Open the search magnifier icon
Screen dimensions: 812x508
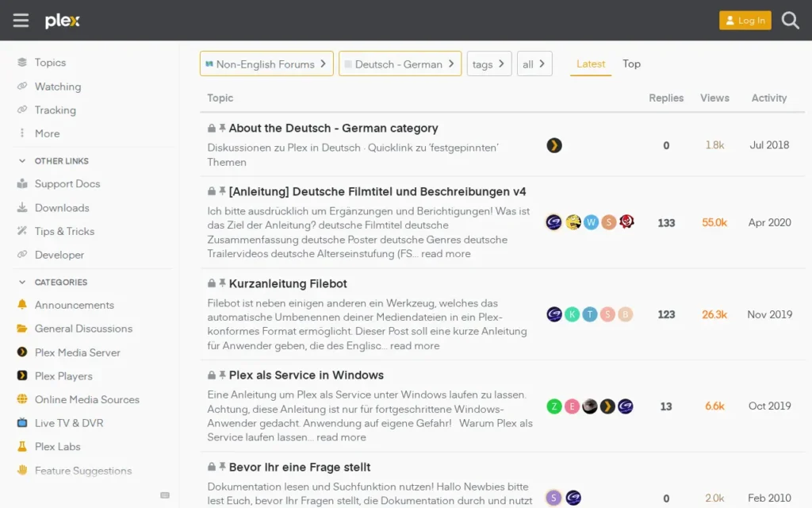pyautogui.click(x=791, y=20)
